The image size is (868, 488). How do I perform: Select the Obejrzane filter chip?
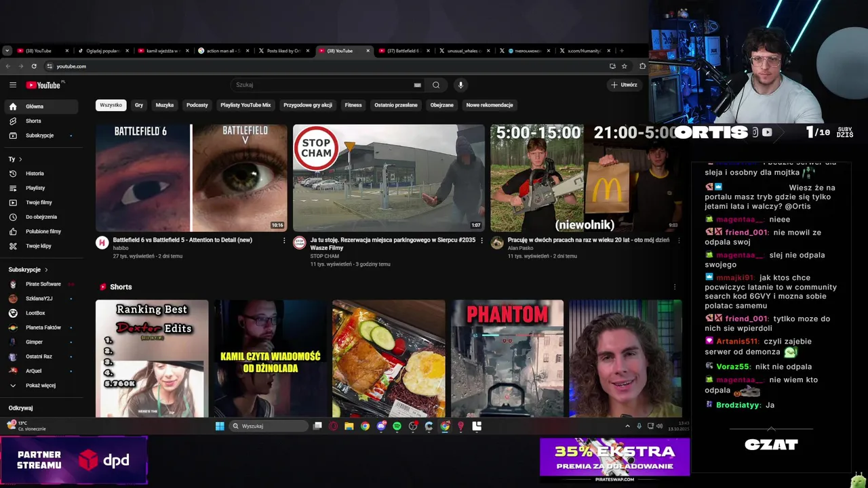click(x=442, y=105)
